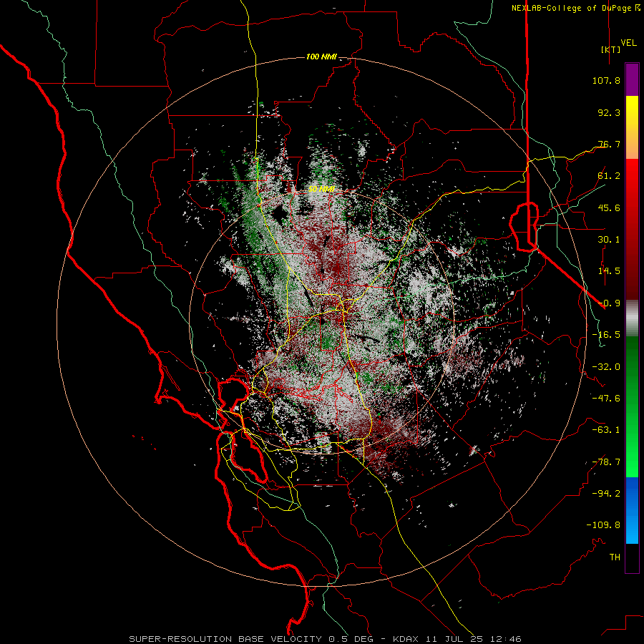Click the 76.7 scale value
The image size is (644, 644).
click(609, 144)
